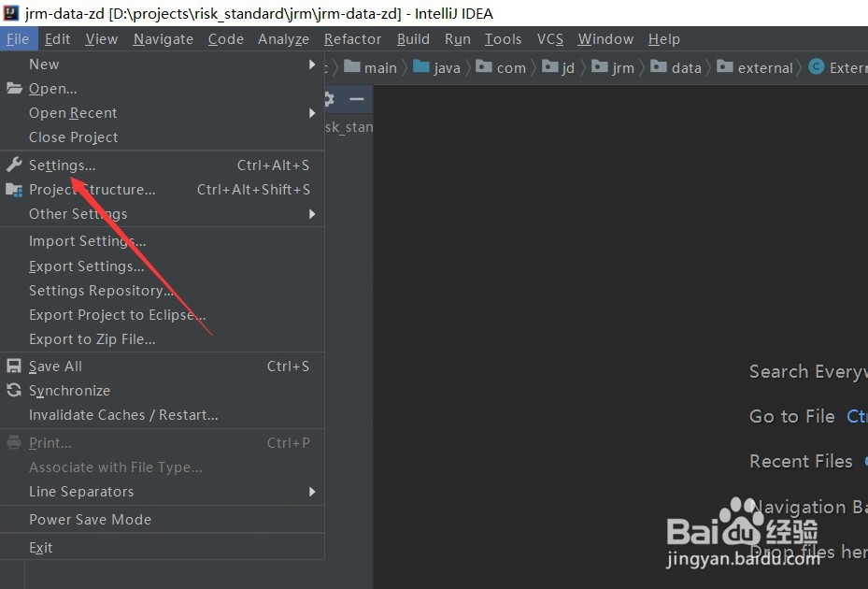Choose Export Project to Eclipse...
The height and width of the screenshot is (589, 868).
click(163, 315)
